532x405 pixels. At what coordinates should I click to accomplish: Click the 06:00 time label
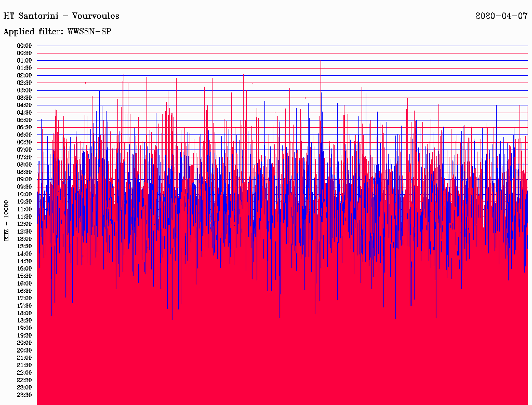(x=24, y=135)
